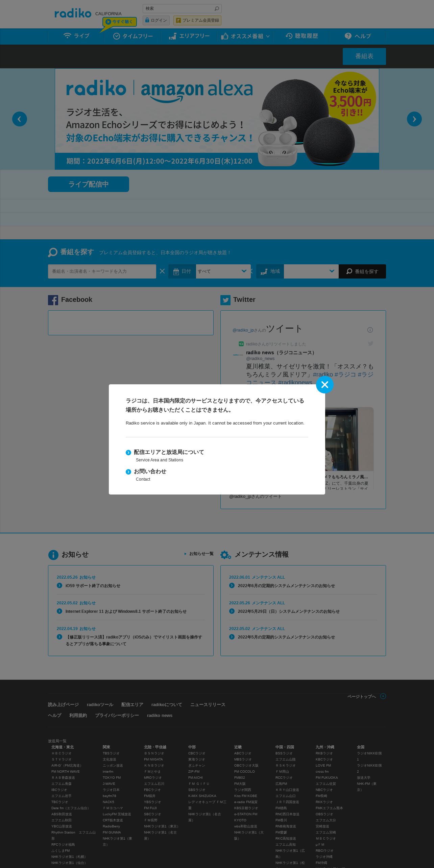Click the 番組を探す heading magnifier icon
Viewport: 434px width, 868px height.
point(53,252)
